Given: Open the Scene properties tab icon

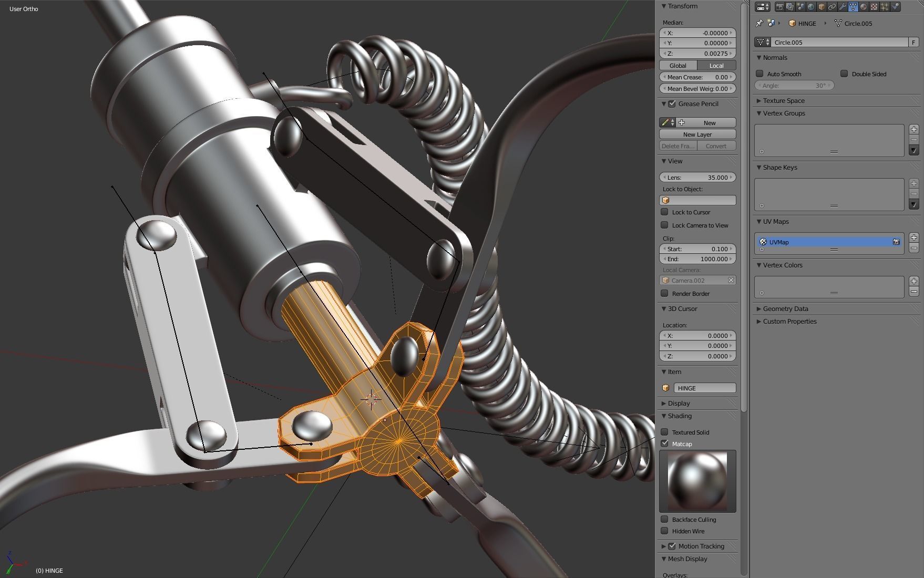Looking at the screenshot, I should [800, 7].
